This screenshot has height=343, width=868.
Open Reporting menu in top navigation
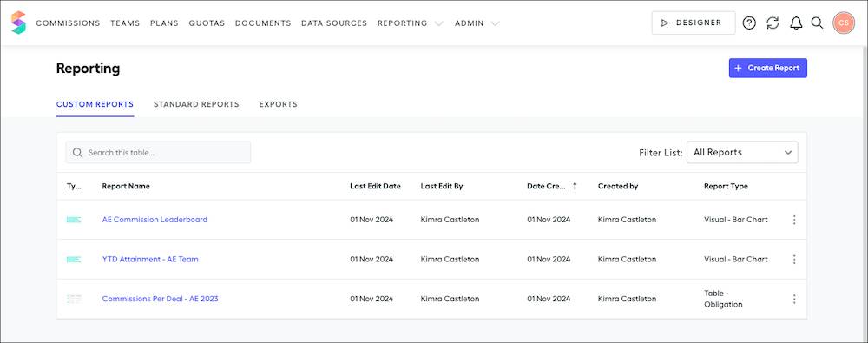(403, 23)
